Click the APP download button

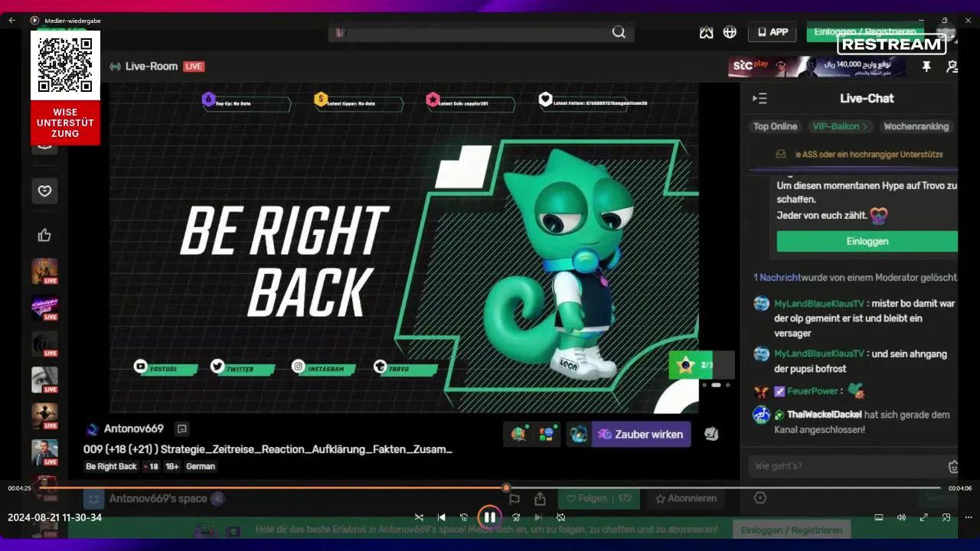(x=773, y=32)
